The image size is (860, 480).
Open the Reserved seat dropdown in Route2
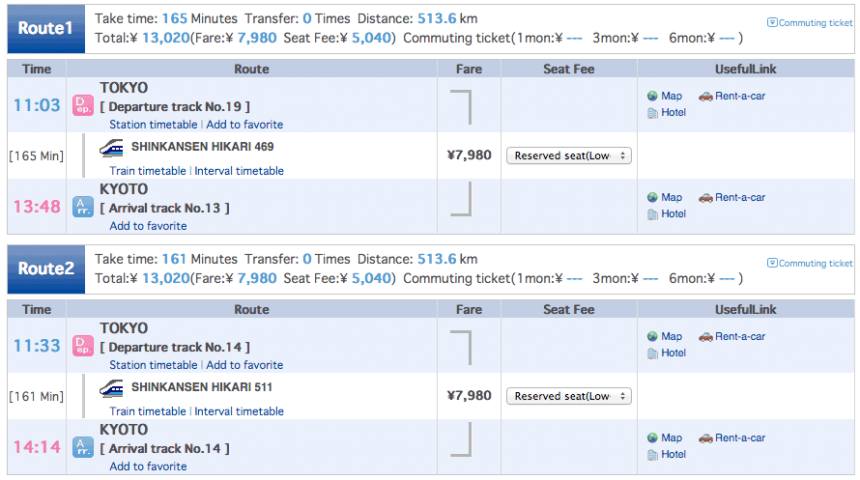tap(569, 396)
